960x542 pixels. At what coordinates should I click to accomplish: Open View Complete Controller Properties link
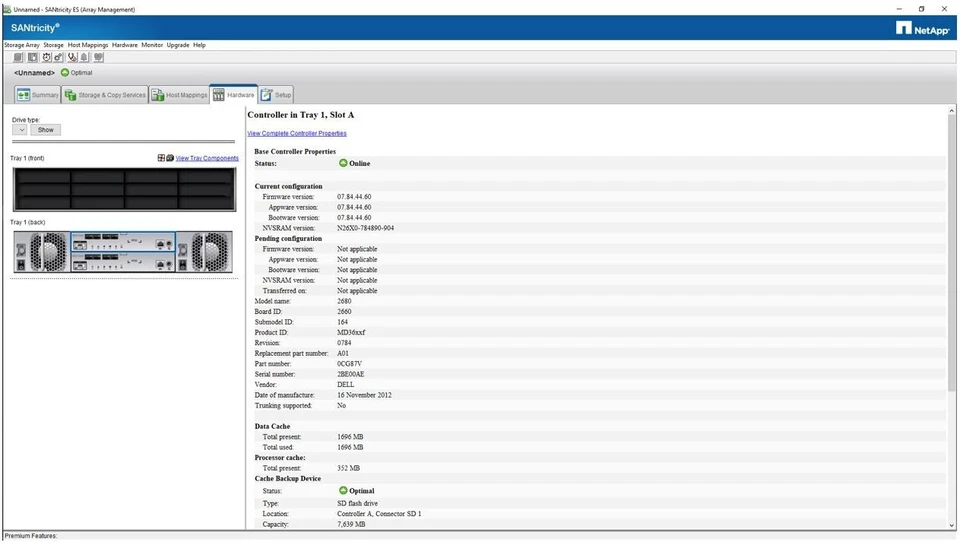click(x=297, y=134)
